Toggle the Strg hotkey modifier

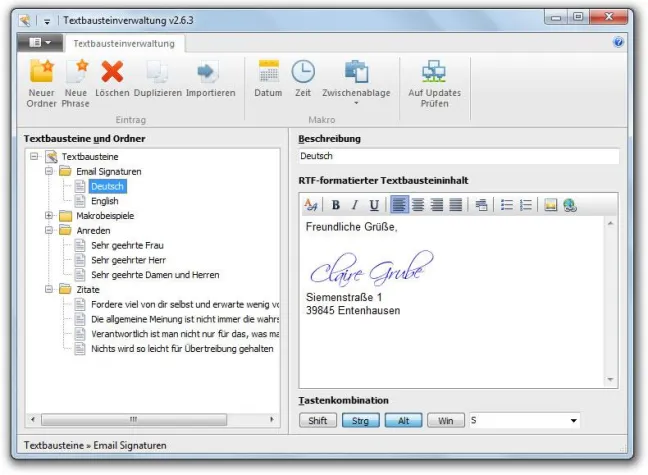click(x=360, y=420)
